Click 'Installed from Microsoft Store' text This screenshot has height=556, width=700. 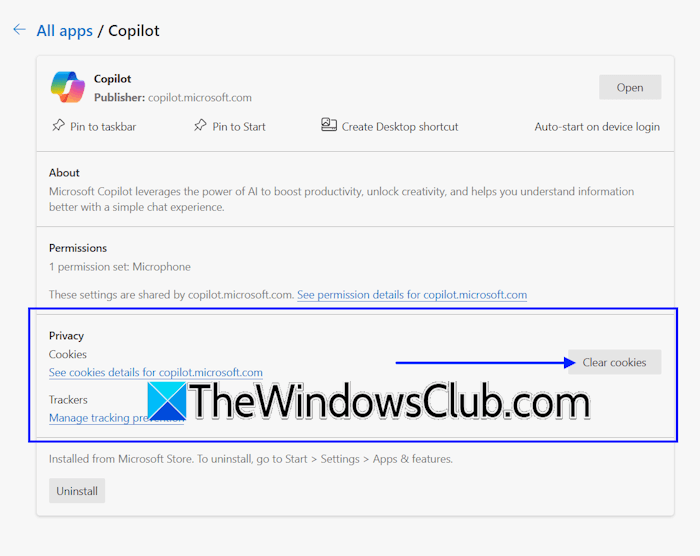[x=251, y=459]
